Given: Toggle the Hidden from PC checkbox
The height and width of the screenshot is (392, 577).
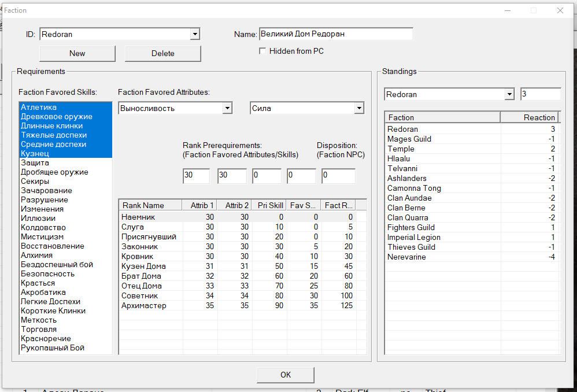Looking at the screenshot, I should [x=262, y=51].
